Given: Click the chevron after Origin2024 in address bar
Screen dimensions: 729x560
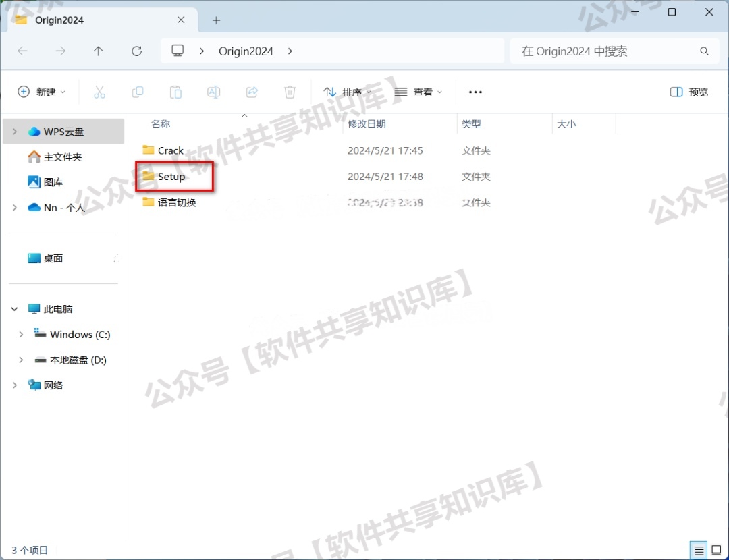Looking at the screenshot, I should click(x=290, y=51).
